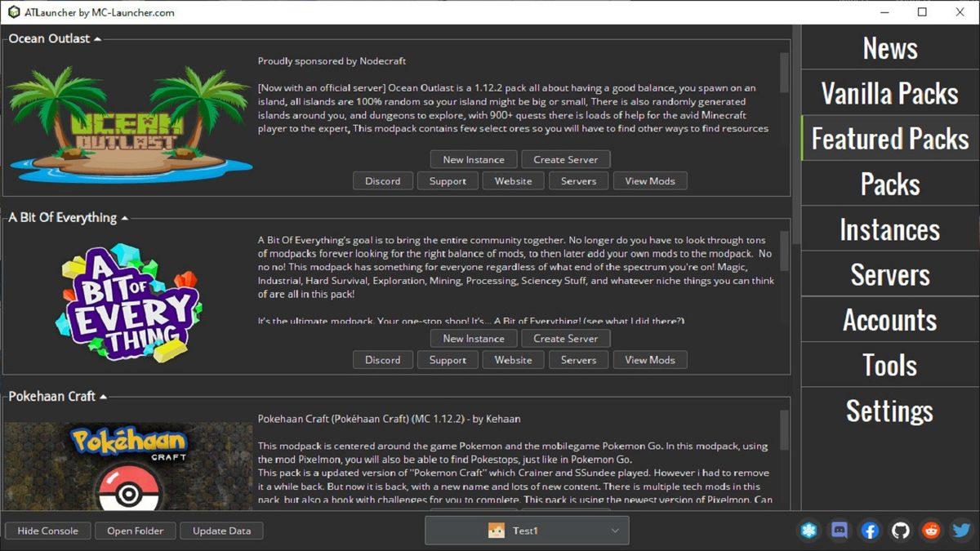
Task: Click the Twitter icon at bottom right
Action: pos(960,531)
